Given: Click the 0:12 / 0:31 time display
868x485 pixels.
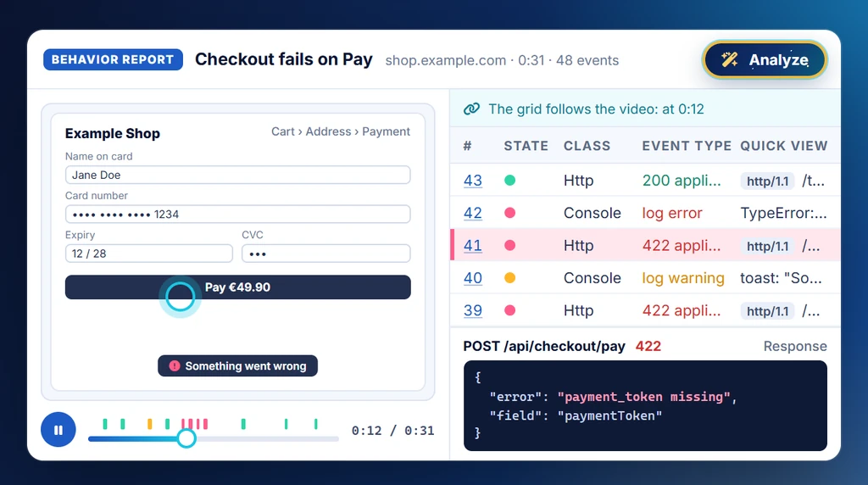Looking at the screenshot, I should (x=393, y=431).
